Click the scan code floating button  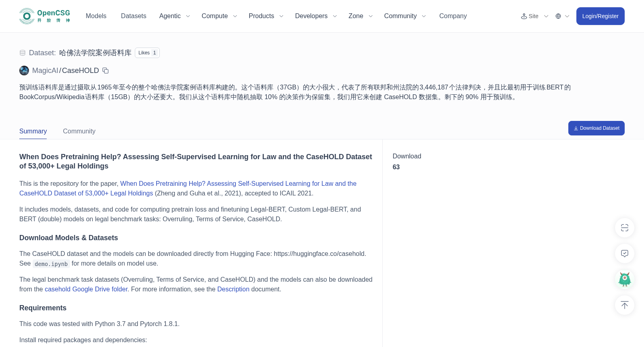click(625, 228)
